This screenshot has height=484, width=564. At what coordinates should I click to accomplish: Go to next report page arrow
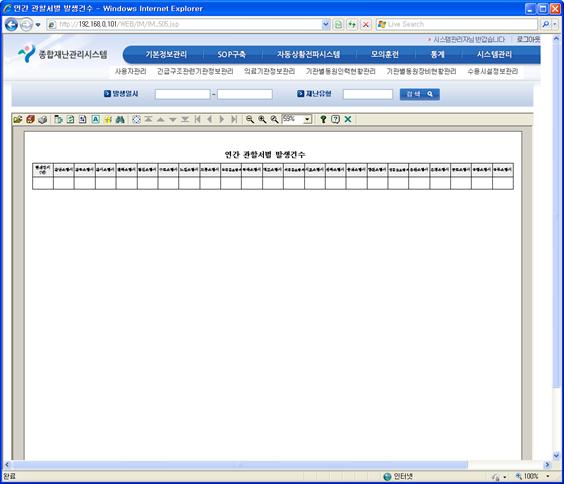click(x=222, y=119)
